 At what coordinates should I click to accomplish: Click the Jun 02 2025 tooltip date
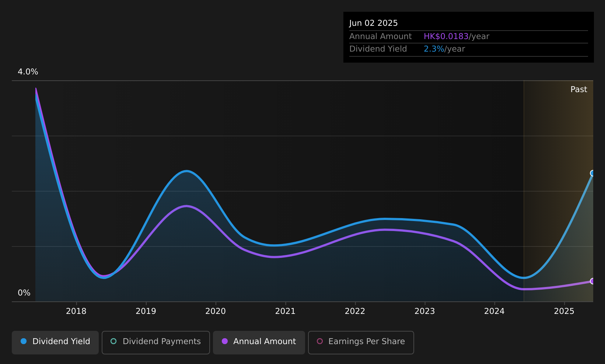coord(374,23)
